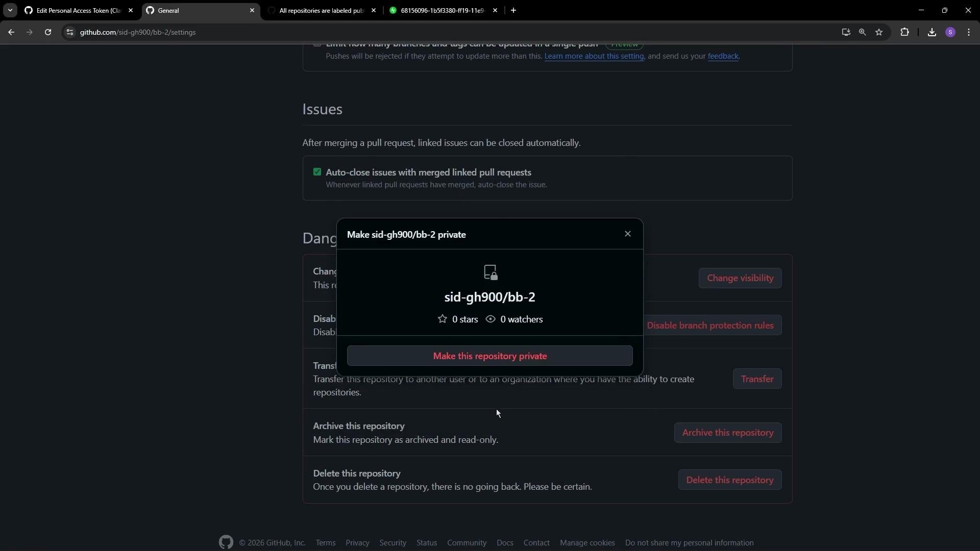980x551 pixels.
Task: Click the GitHub logo in footer
Action: point(226,542)
